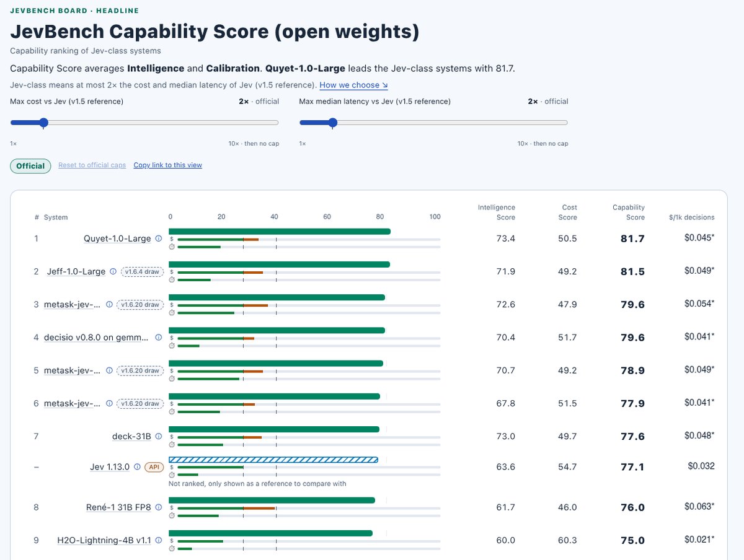The image size is (744, 560).
Task: Open the 'decisio v0.8.0 on gemm…' link
Action: 96,338
